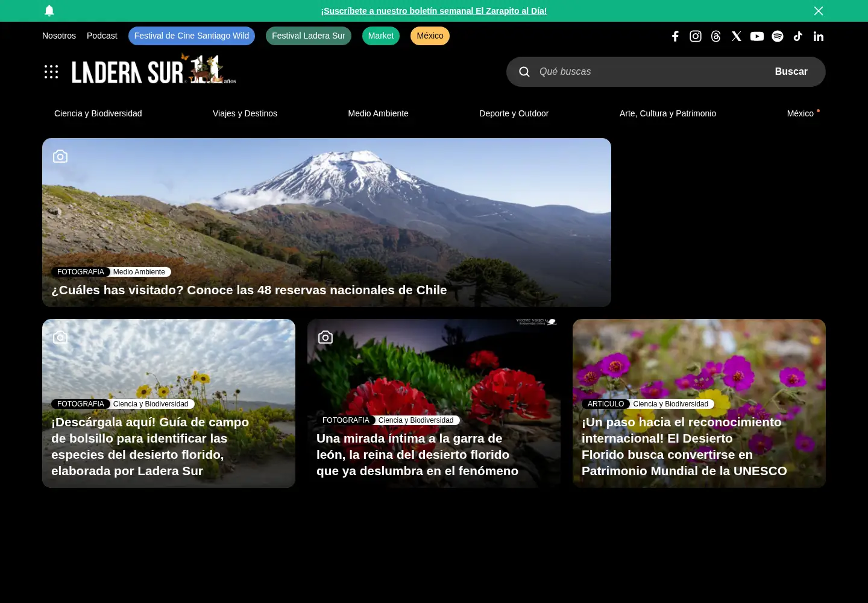The height and width of the screenshot is (603, 868).
Task: Open the YouTube social icon
Action: [x=757, y=36]
